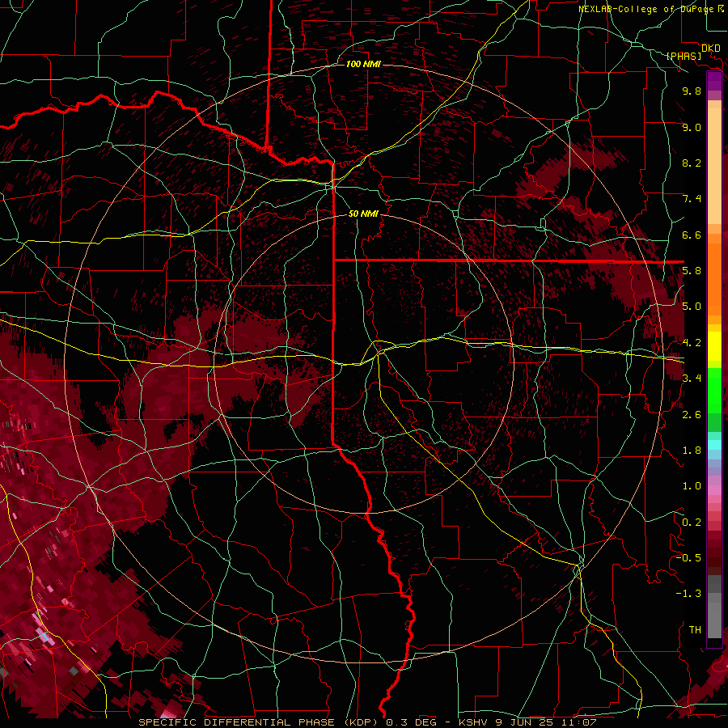Click the -0.5 scale value
Image resolution: width=728 pixels, height=728 pixels.
[x=688, y=557]
